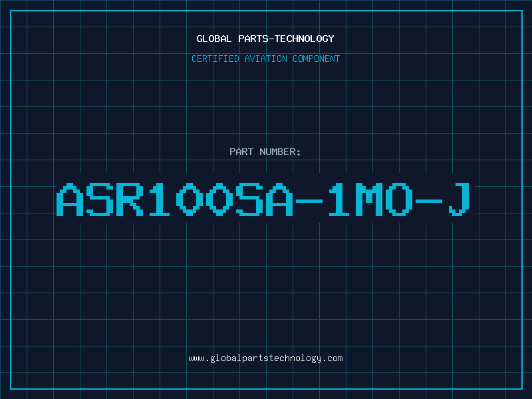Click the R character in the part number
This screenshot has height=399, width=532.
[129, 199]
